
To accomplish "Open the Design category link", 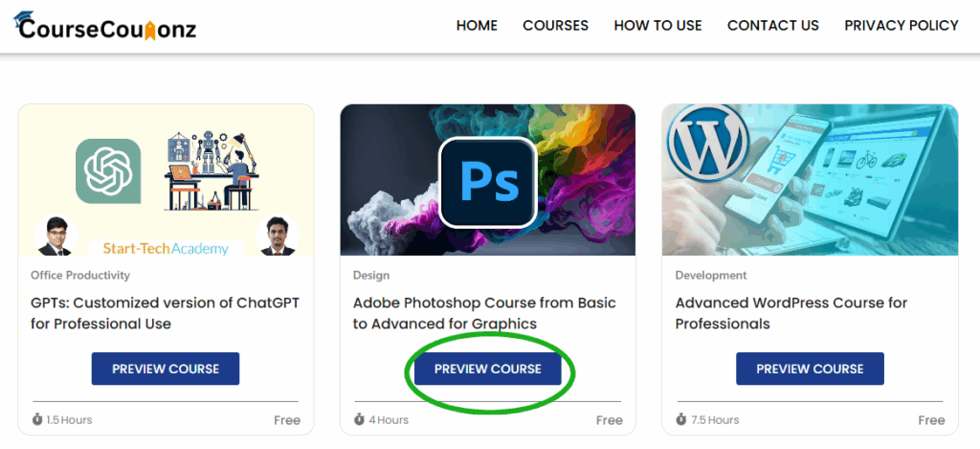I will coord(371,275).
